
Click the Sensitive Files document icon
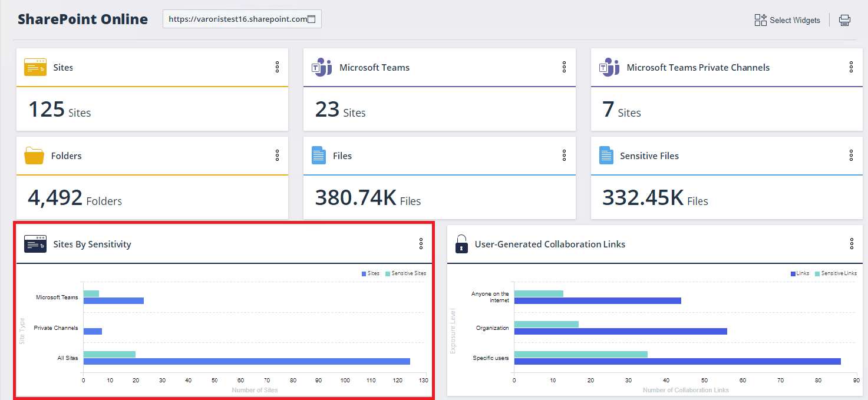(606, 156)
